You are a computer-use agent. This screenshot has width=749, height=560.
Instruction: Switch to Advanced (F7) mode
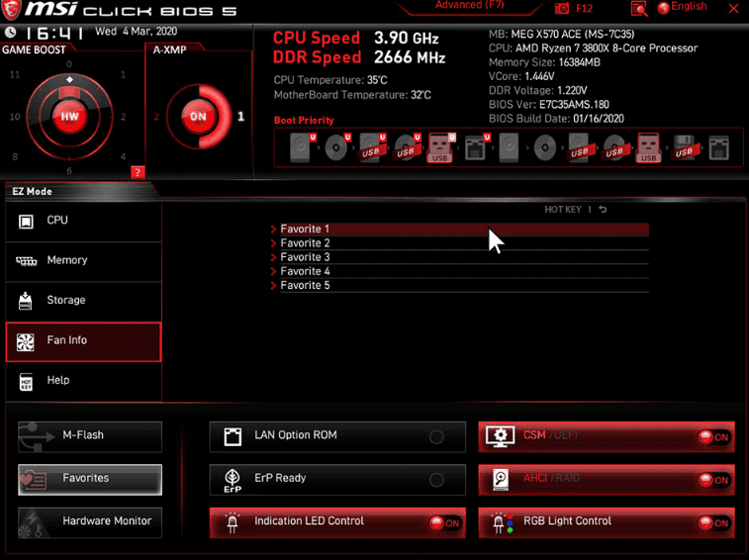470,5
